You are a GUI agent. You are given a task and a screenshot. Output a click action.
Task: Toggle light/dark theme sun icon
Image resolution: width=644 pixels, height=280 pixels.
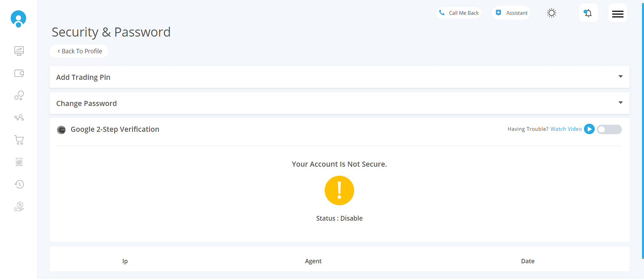[x=551, y=13]
